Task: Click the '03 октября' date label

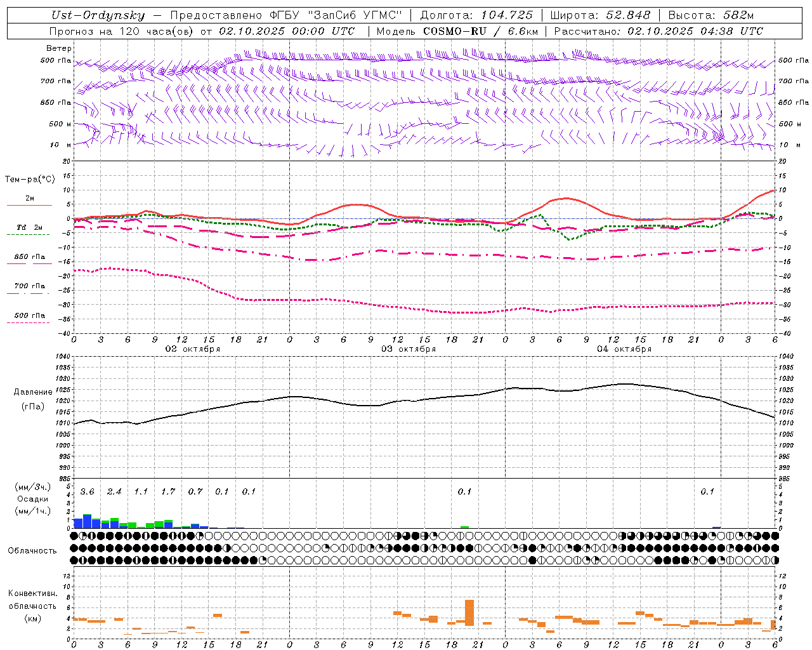Action: tap(409, 349)
